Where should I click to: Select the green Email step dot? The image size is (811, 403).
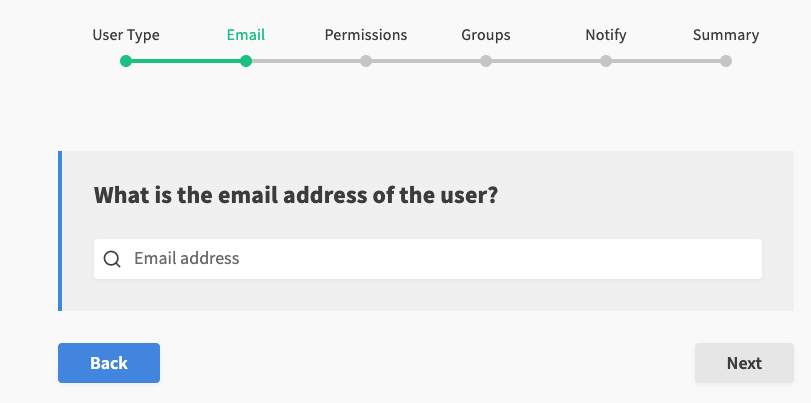pyautogui.click(x=246, y=61)
